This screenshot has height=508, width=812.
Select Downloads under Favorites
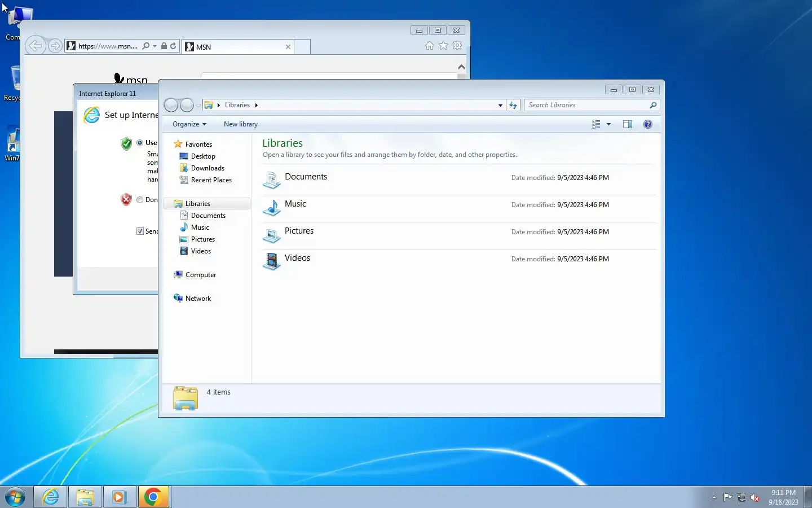(x=208, y=168)
